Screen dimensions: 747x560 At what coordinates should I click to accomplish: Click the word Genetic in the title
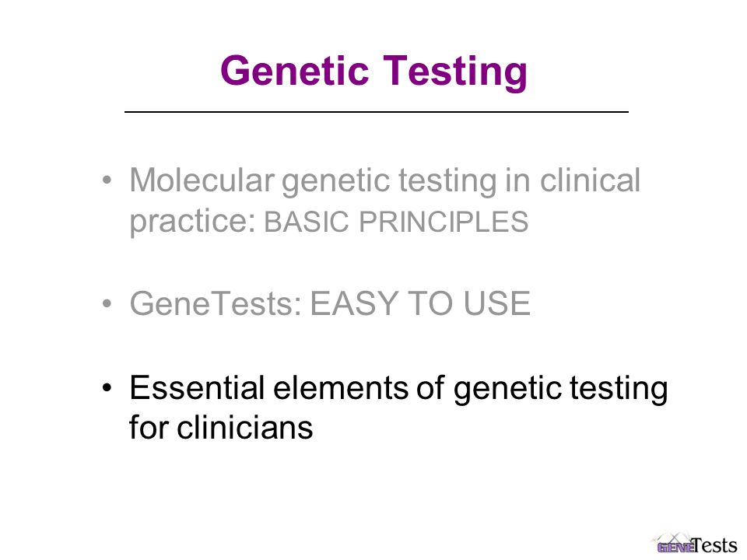point(295,71)
